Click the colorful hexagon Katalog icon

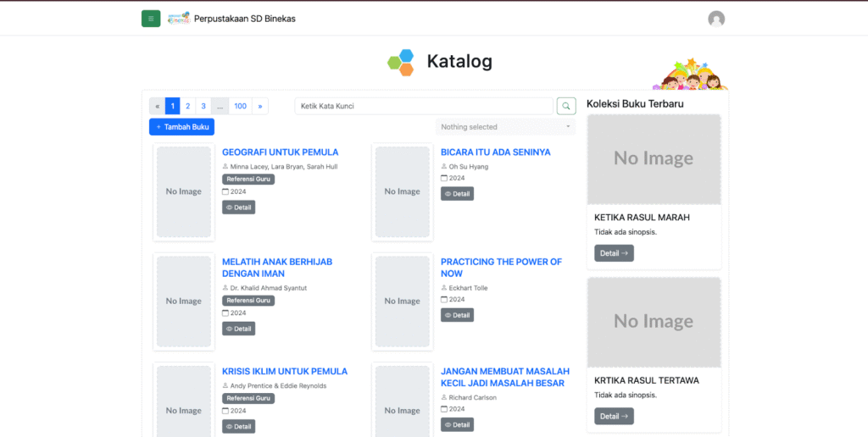click(401, 62)
